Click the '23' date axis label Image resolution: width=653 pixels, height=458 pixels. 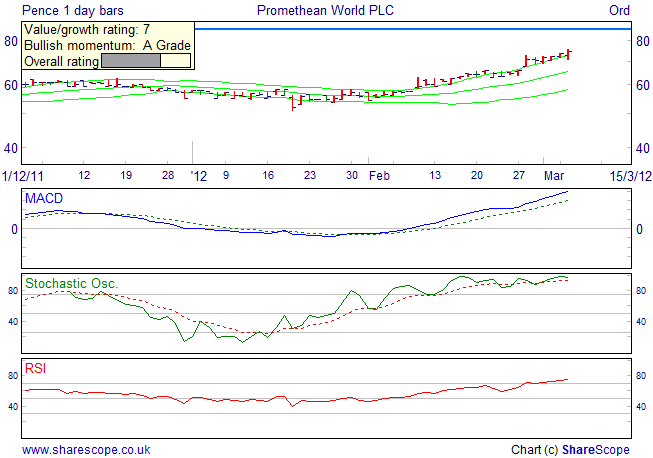309,175
